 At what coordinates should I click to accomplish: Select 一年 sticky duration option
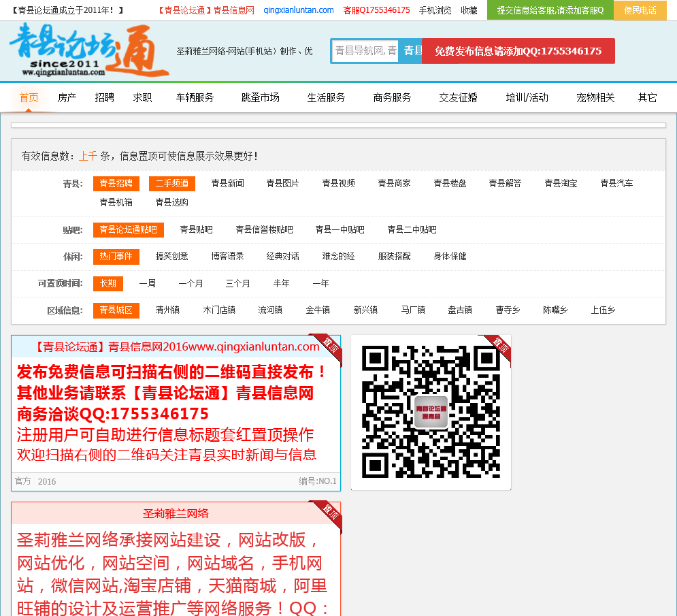320,284
